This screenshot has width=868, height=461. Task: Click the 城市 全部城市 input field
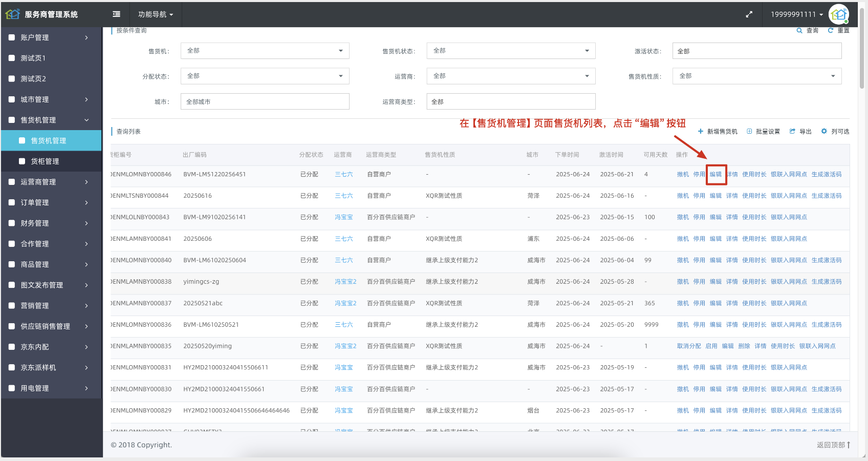265,101
